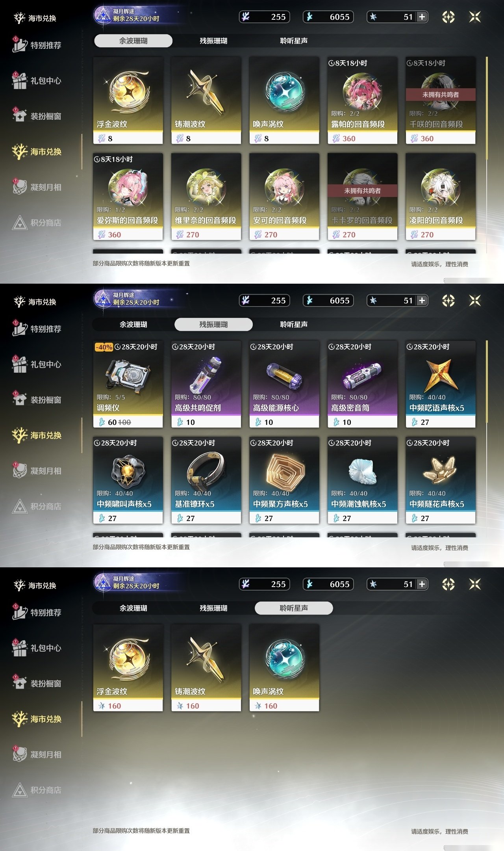The image size is (504, 851).
Task: Select 凌阳的回音频段 card
Action: (441, 197)
